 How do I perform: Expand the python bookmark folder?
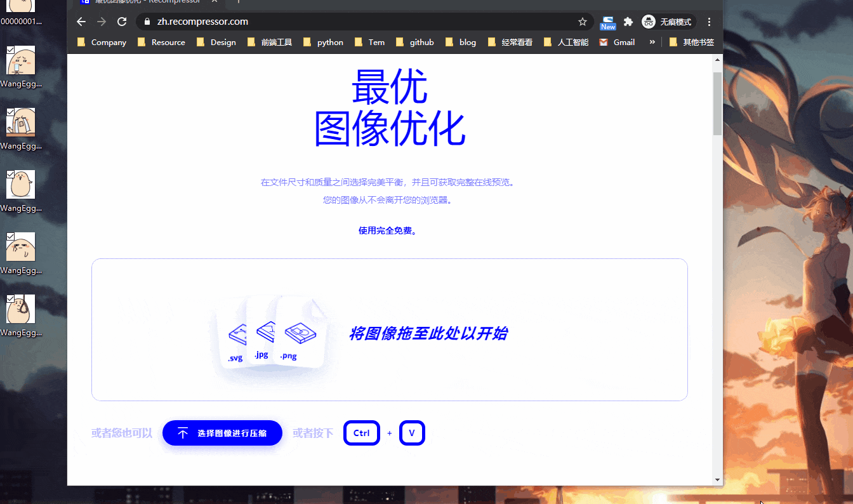click(x=323, y=43)
